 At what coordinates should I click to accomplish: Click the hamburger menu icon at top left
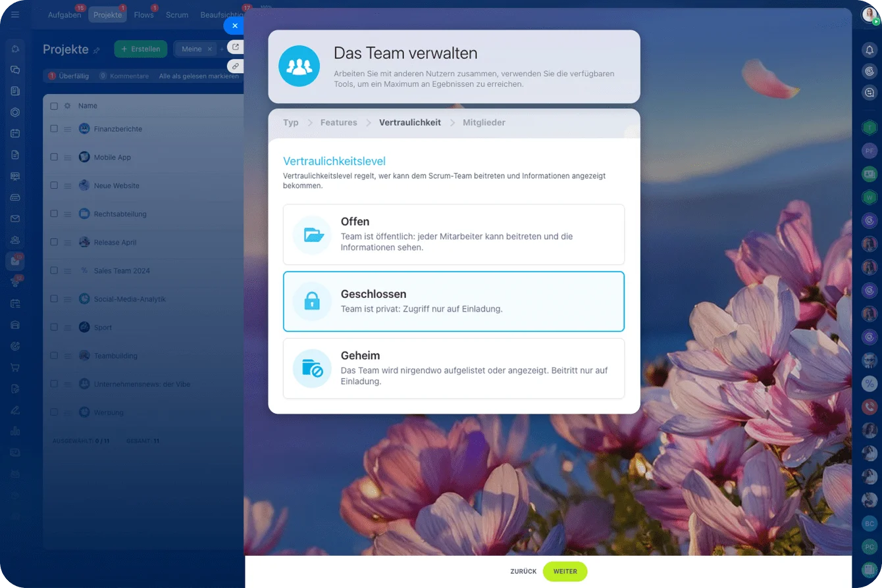pyautogui.click(x=15, y=14)
